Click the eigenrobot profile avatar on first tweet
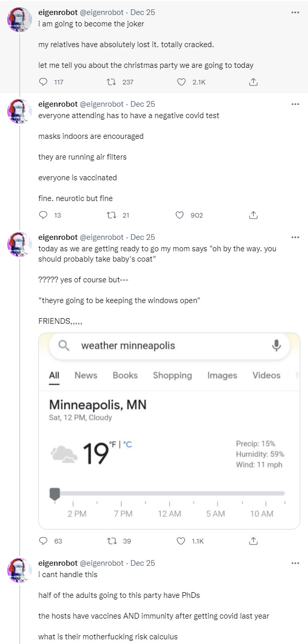 point(20,21)
